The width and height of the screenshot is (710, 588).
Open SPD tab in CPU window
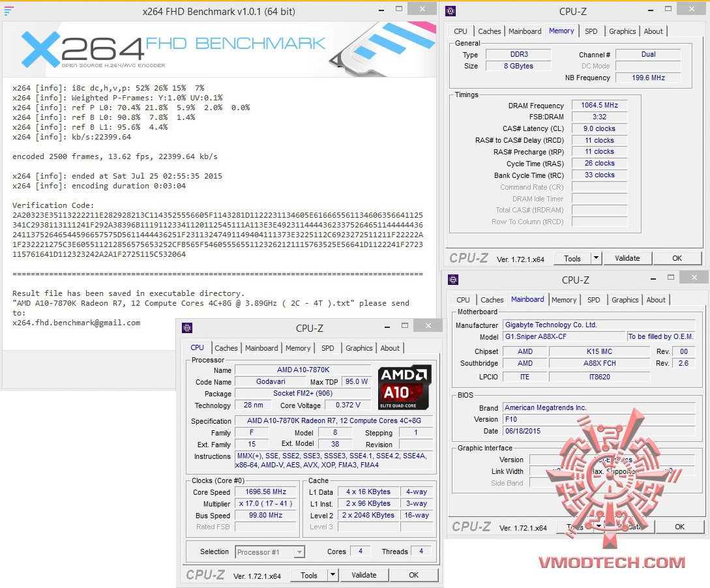(x=327, y=348)
